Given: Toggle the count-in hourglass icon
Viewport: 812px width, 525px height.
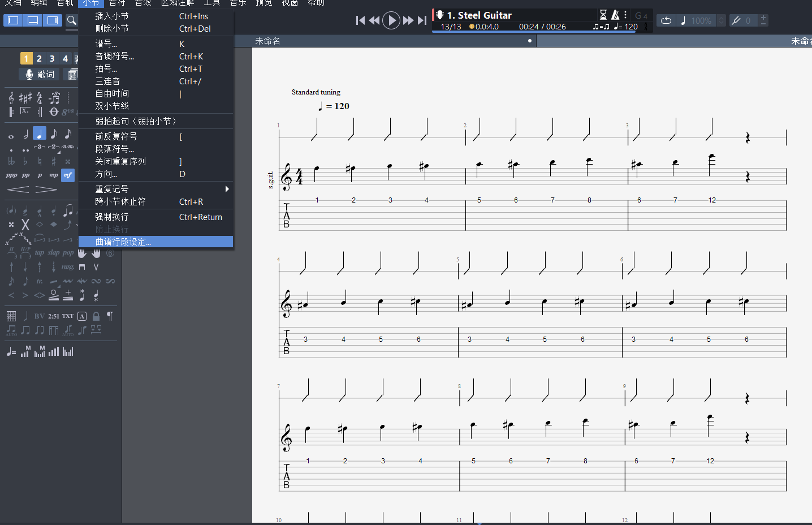Looking at the screenshot, I should [603, 15].
